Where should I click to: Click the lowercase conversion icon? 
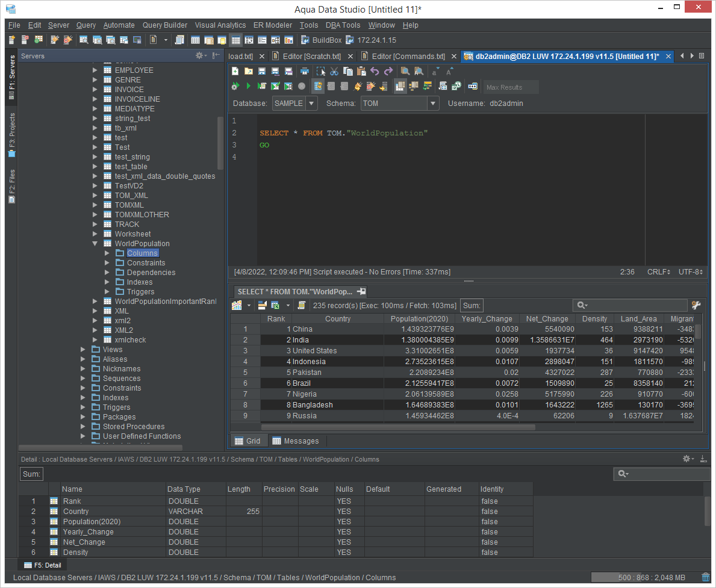tap(435, 71)
